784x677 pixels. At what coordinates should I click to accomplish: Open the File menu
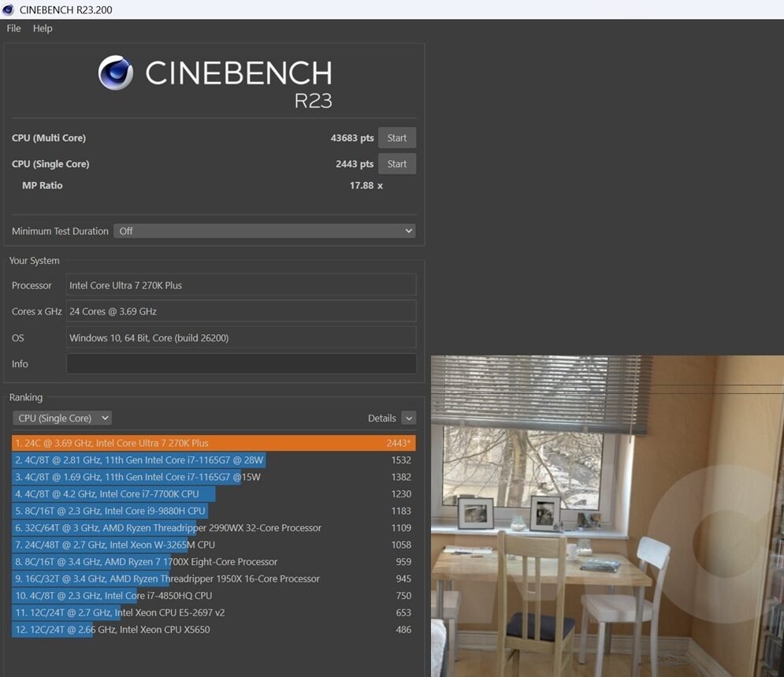(13, 28)
